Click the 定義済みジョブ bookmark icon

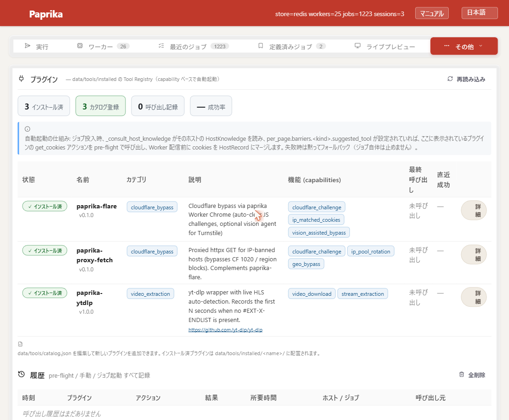260,46
